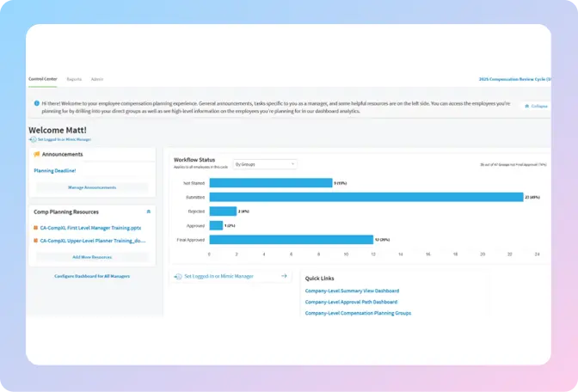
Task: Collapse the Comp Planning Resources panel
Action: [148, 211]
